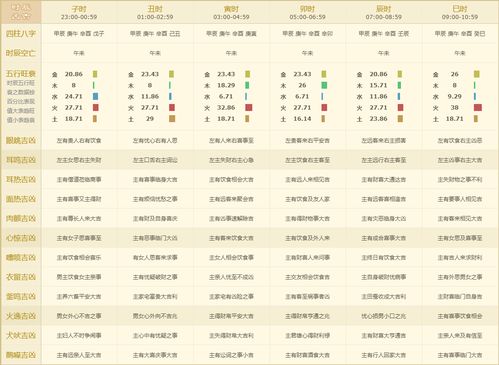Select the 喷嚏吉凶 row label

coord(21,258)
